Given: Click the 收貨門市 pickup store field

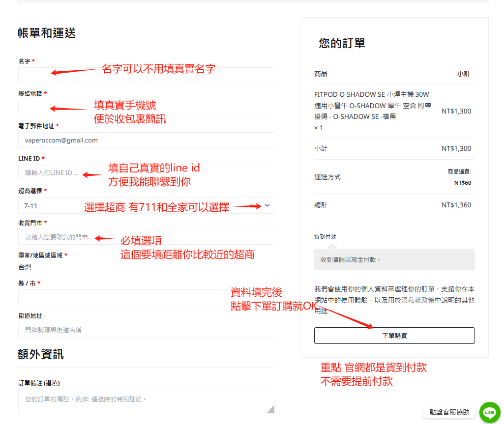Looking at the screenshot, I should pos(147,237).
